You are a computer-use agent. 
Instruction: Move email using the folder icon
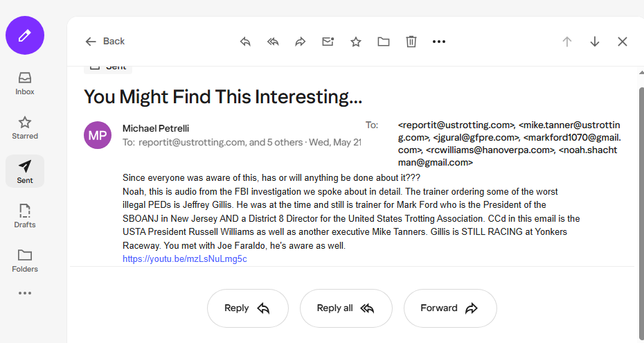384,42
